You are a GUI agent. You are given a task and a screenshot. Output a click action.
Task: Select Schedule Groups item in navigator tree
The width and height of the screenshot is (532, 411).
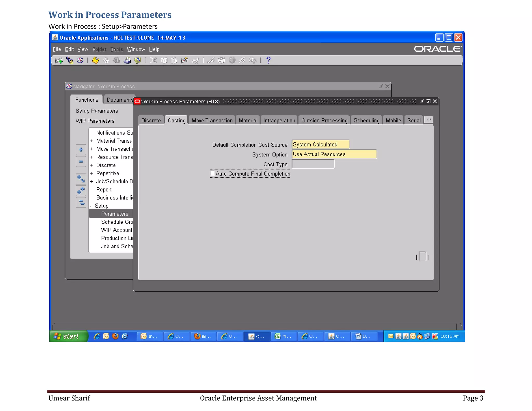(x=117, y=222)
